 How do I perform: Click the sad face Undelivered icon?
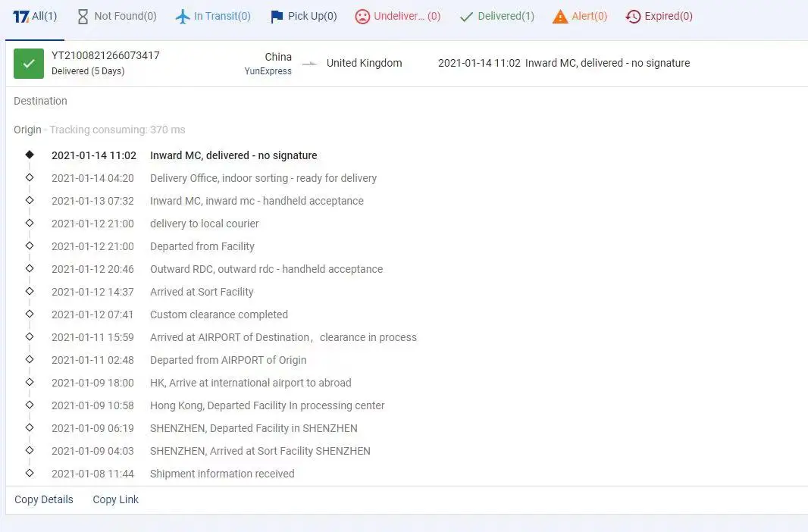pos(363,16)
